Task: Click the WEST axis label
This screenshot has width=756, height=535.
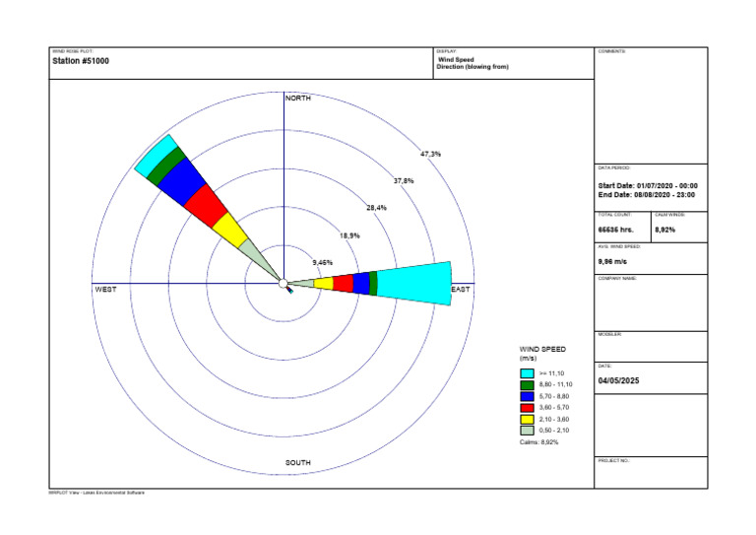Action: [105, 290]
